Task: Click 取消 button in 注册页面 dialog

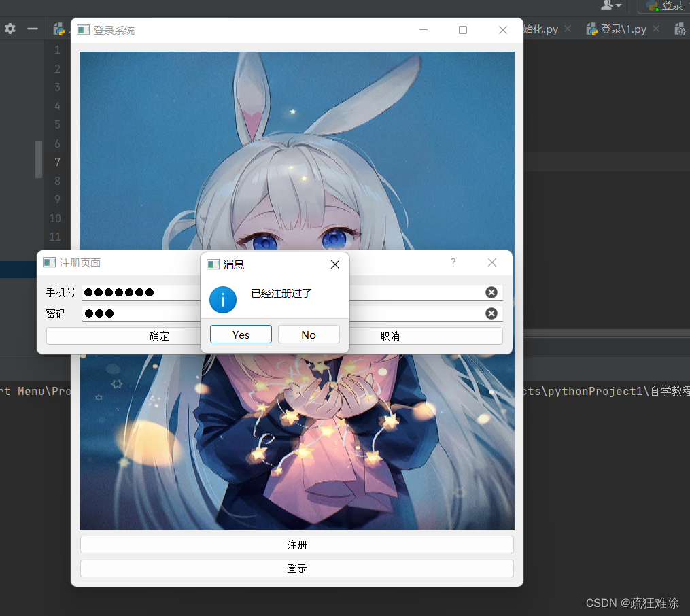Action: pos(426,336)
